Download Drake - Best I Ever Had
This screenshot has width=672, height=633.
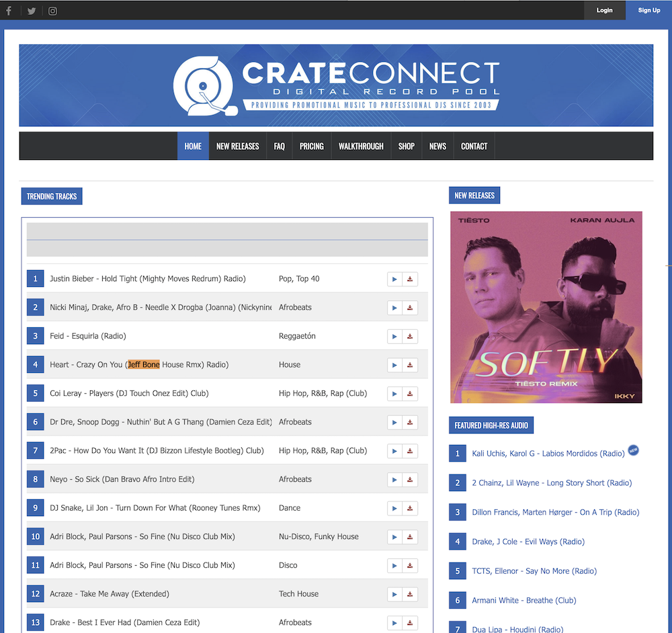point(410,623)
